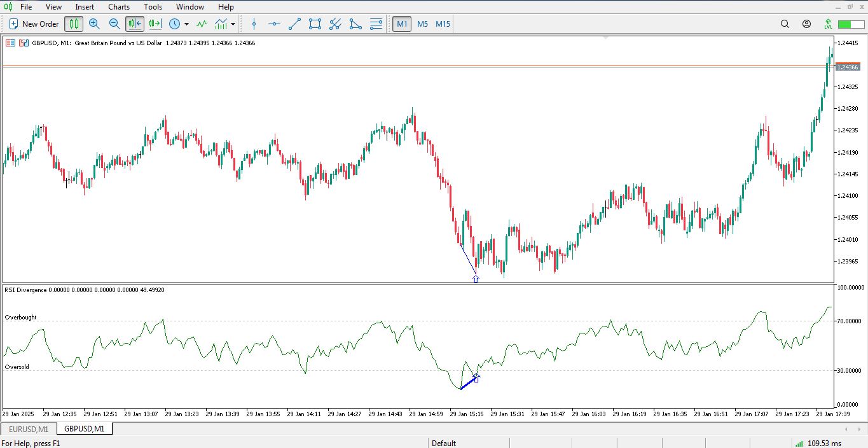Screen dimensions: 868x448
Task: Click the MetaTrader app icon in title bar
Action: point(7,7)
